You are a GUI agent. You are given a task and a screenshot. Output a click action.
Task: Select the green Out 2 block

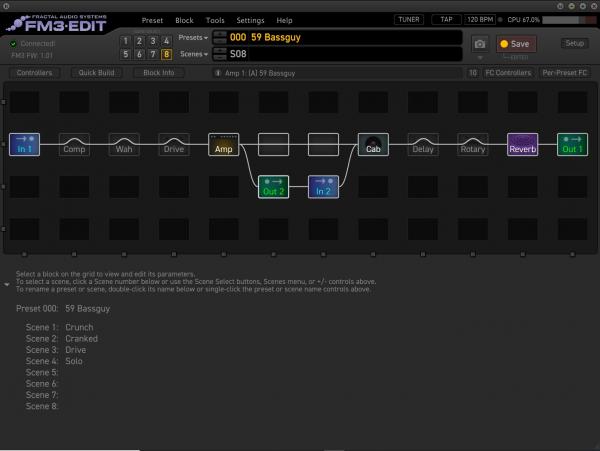tap(274, 187)
